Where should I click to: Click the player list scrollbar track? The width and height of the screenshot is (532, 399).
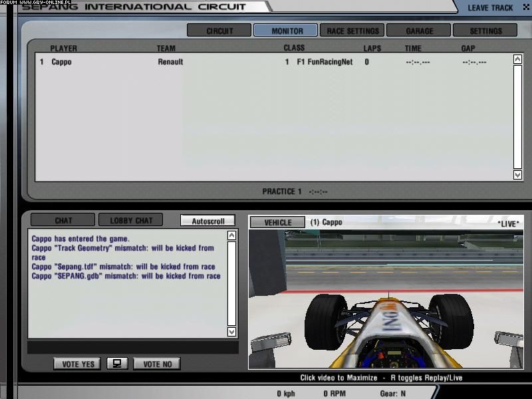point(517,117)
